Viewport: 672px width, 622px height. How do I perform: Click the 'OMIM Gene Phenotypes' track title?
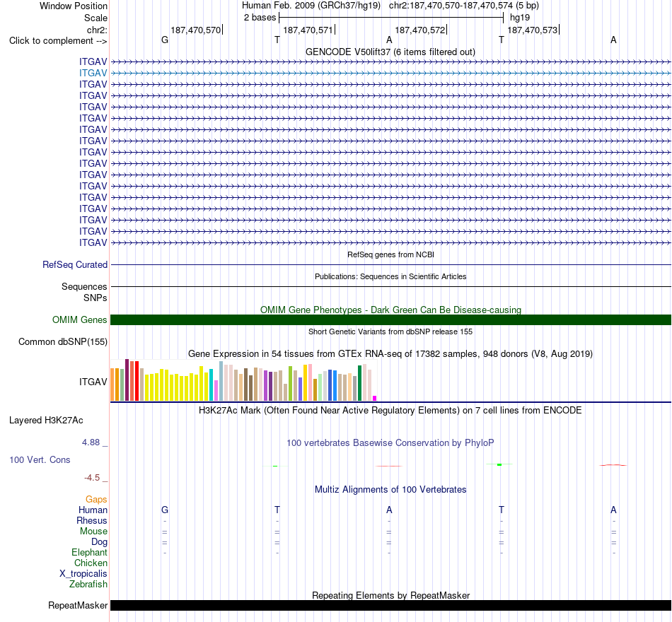point(390,310)
